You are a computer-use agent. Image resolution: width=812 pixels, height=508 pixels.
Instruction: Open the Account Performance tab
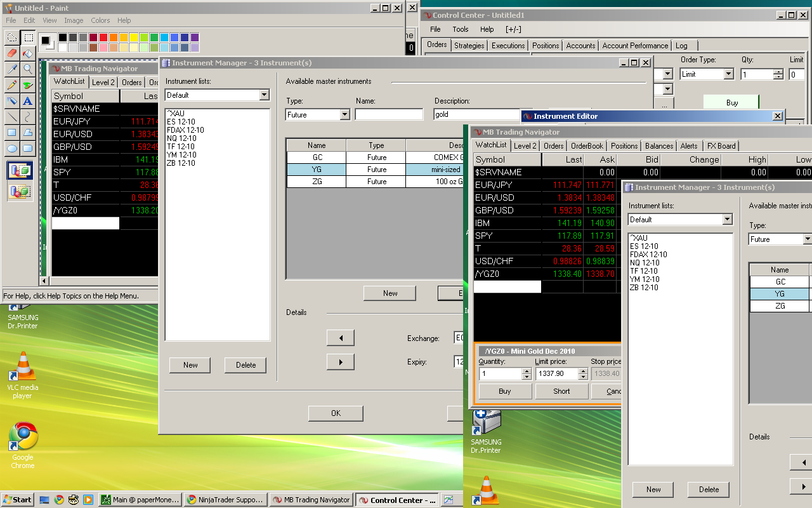634,46
